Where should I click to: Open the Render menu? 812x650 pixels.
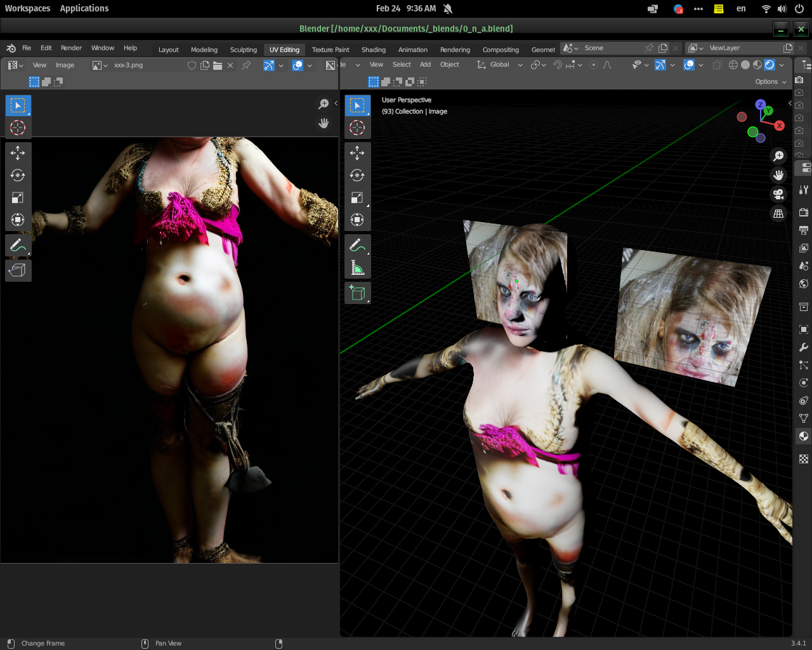point(71,48)
